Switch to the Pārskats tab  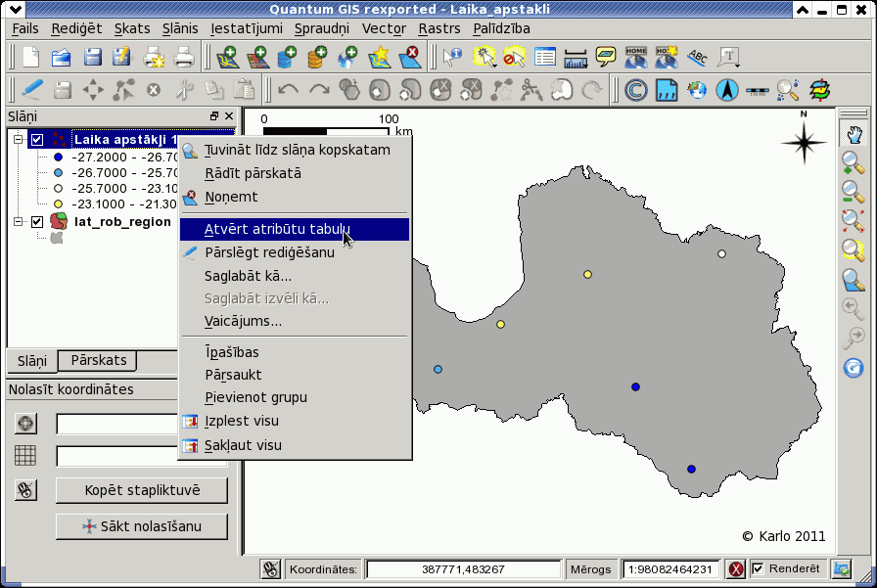coord(99,360)
